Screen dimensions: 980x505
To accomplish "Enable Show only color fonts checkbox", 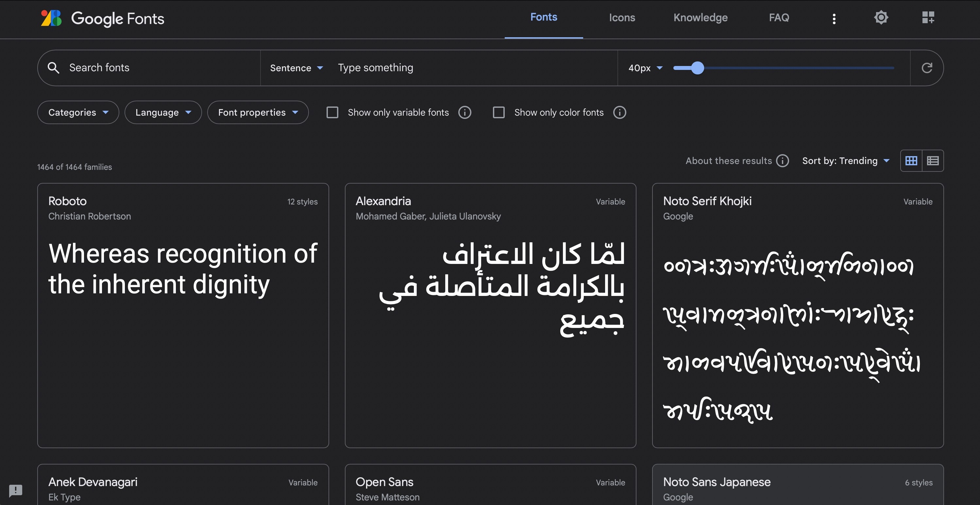I will click(x=499, y=113).
